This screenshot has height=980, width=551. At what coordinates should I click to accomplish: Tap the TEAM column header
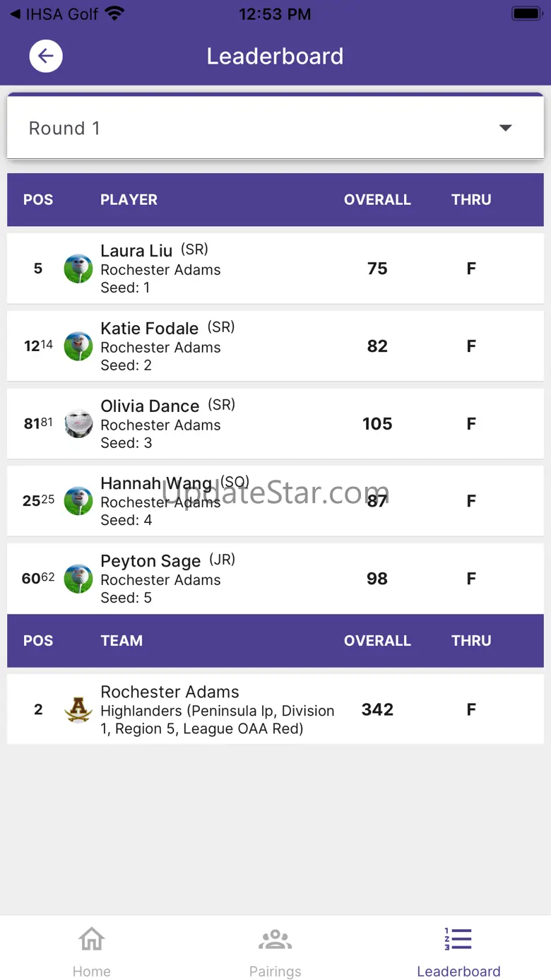tap(122, 641)
